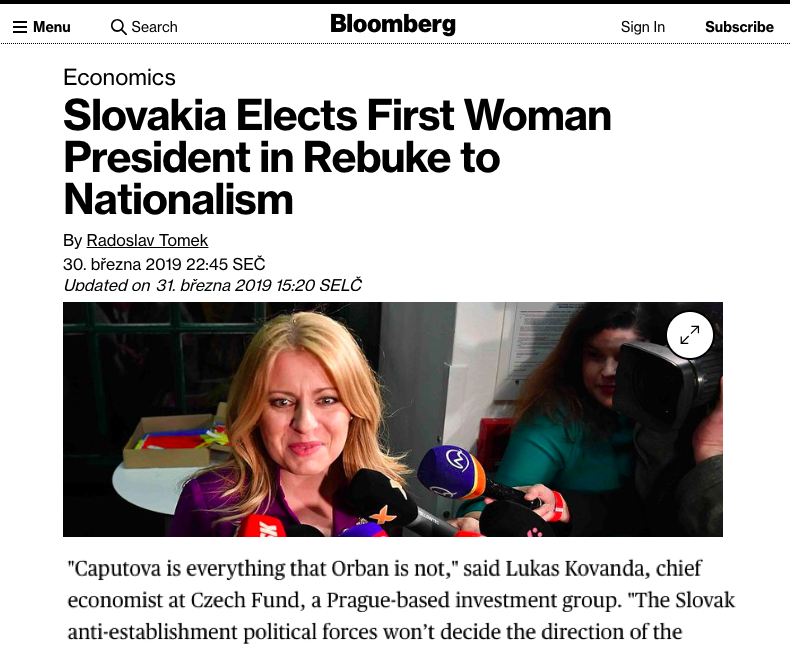The height and width of the screenshot is (653, 790).
Task: Open author Radoslav Tomek's profile
Action: tap(147, 240)
